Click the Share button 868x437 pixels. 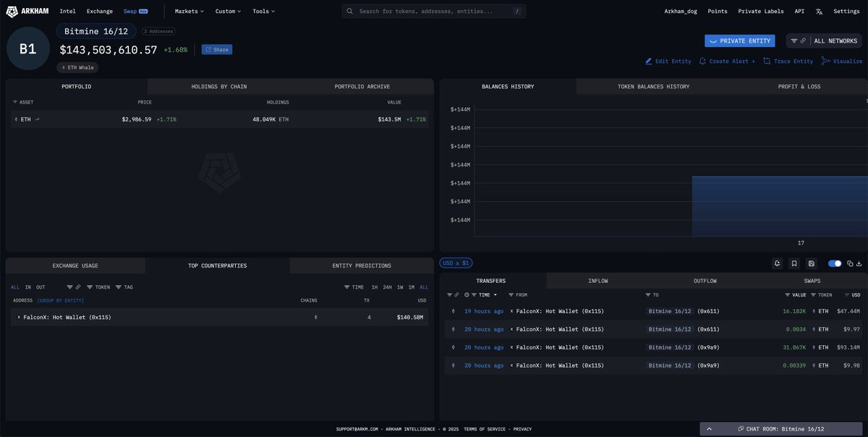click(217, 50)
